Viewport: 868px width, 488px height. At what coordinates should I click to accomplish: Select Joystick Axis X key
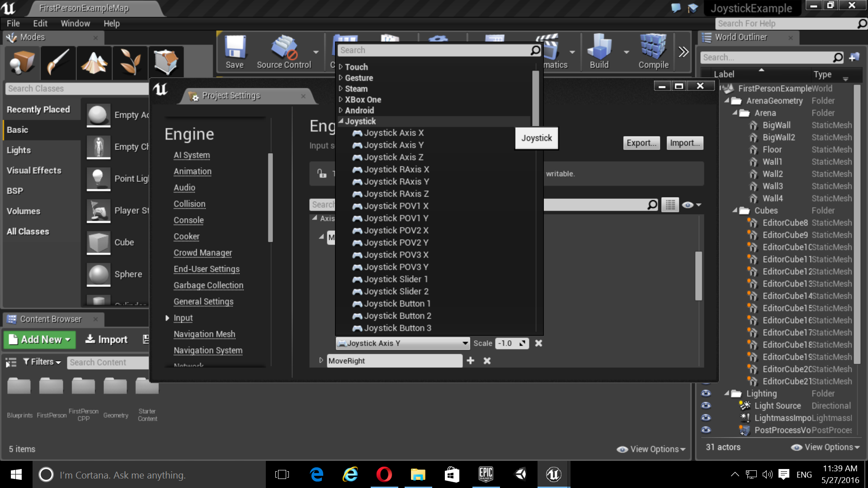pos(393,133)
